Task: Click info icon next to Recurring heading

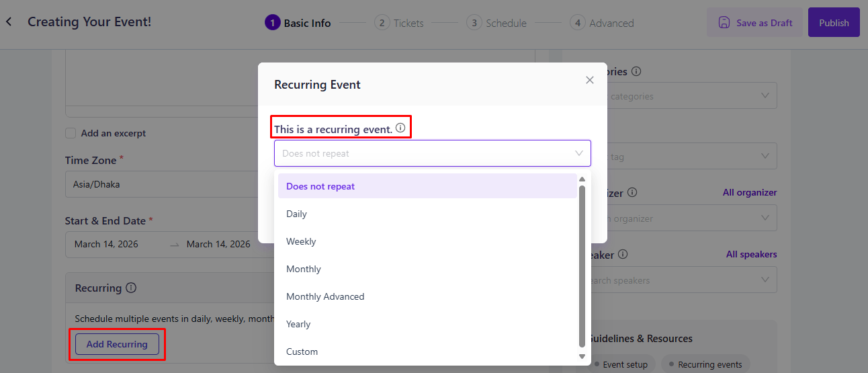Action: point(131,288)
